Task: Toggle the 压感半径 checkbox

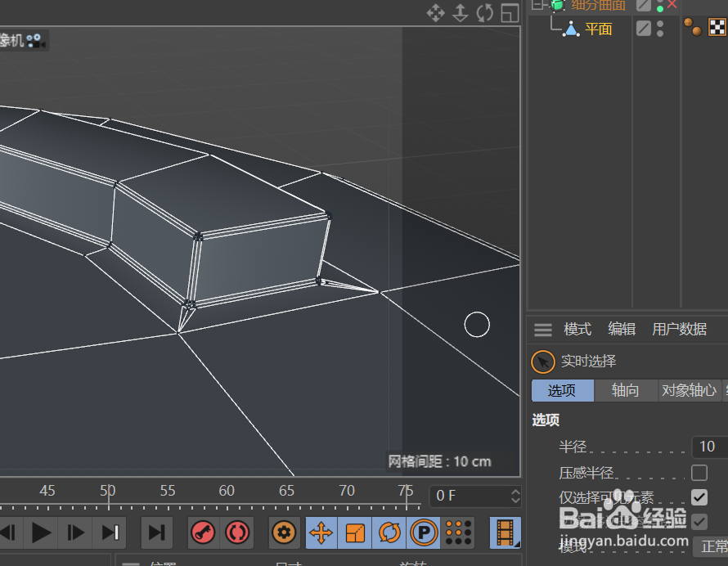Action: 699,472
